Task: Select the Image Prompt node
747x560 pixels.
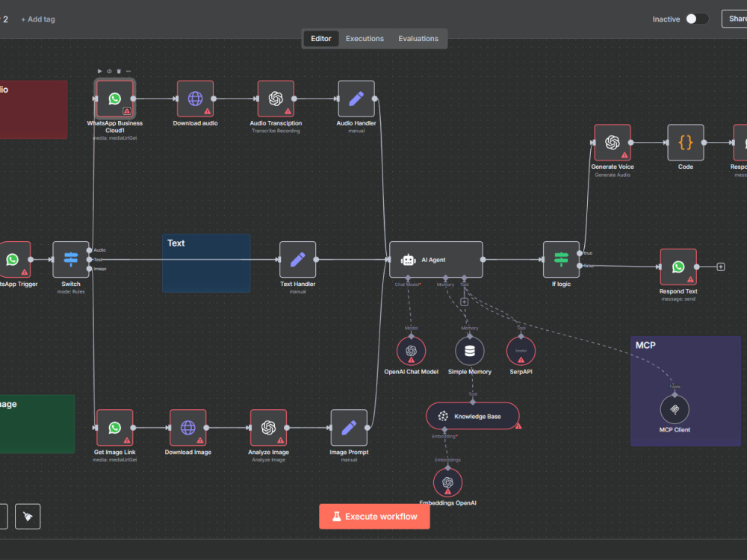Action: point(349,428)
